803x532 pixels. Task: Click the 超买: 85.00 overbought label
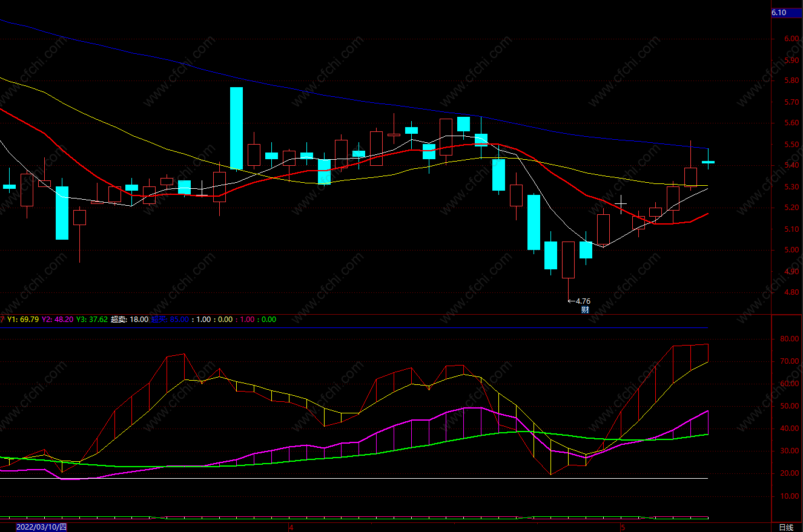[170, 319]
